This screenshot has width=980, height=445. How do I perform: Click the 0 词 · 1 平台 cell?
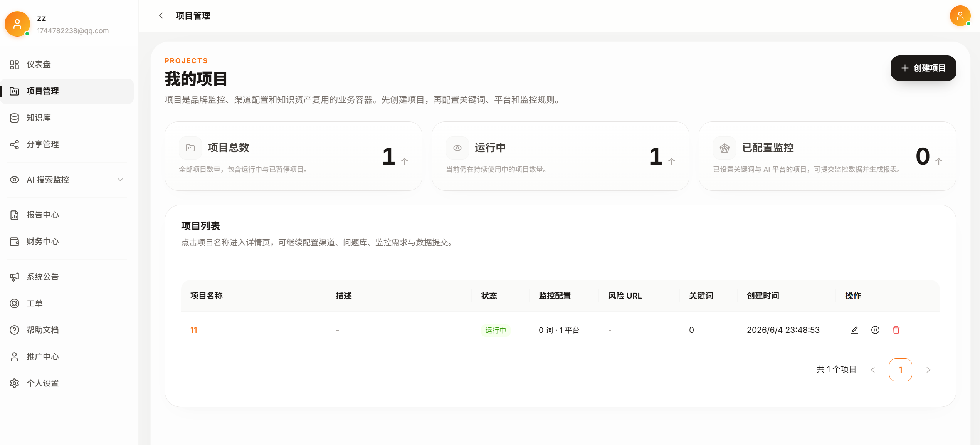pyautogui.click(x=559, y=330)
